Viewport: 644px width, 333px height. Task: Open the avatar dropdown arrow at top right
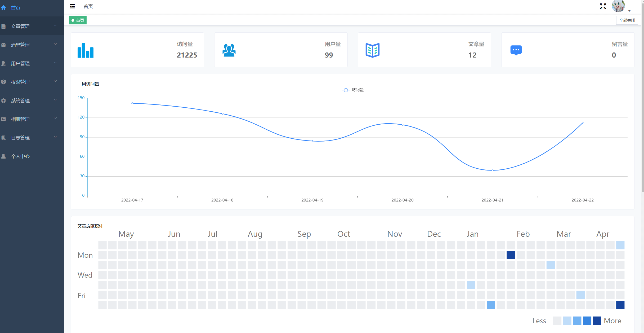(629, 11)
